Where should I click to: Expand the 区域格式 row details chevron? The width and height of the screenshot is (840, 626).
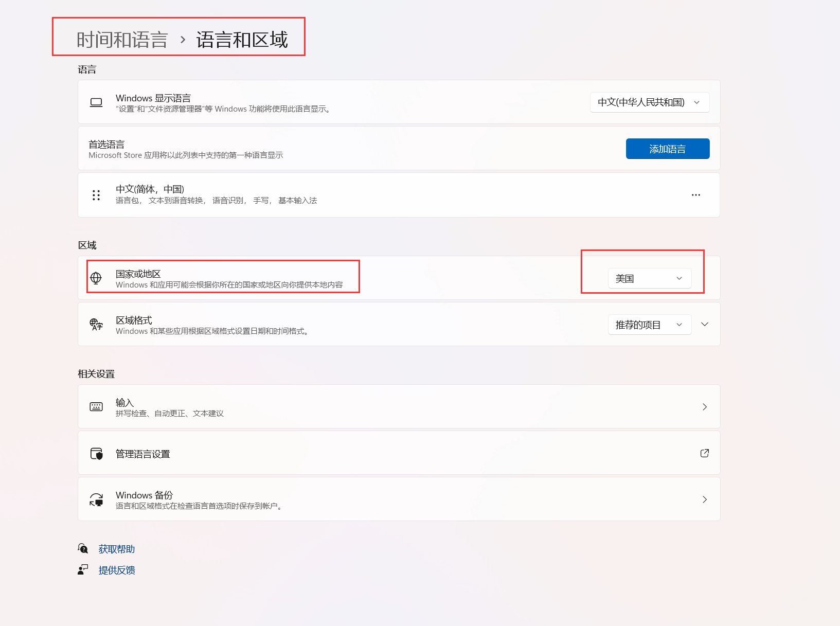(x=705, y=324)
